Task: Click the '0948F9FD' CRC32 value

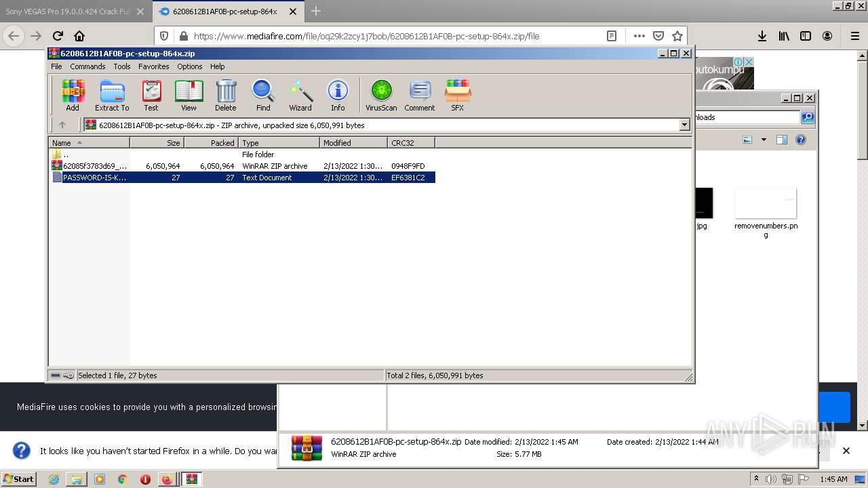Action: pyautogui.click(x=408, y=166)
